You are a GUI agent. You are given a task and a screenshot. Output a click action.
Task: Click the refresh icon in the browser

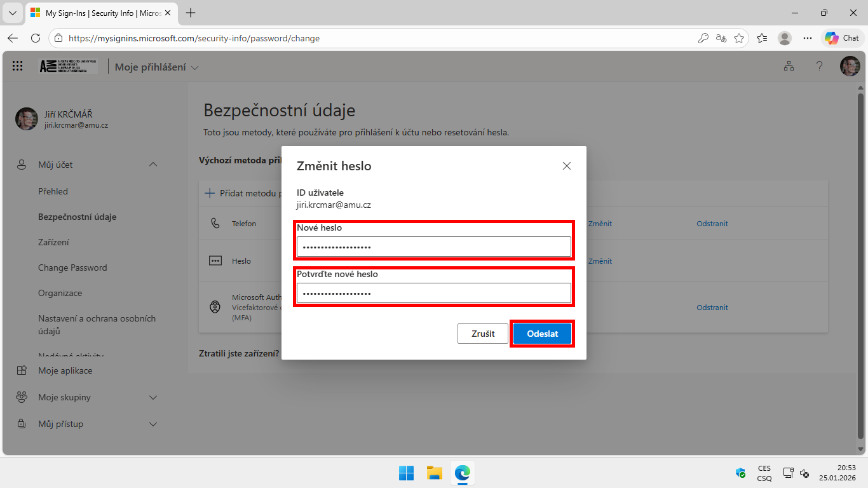pyautogui.click(x=36, y=37)
